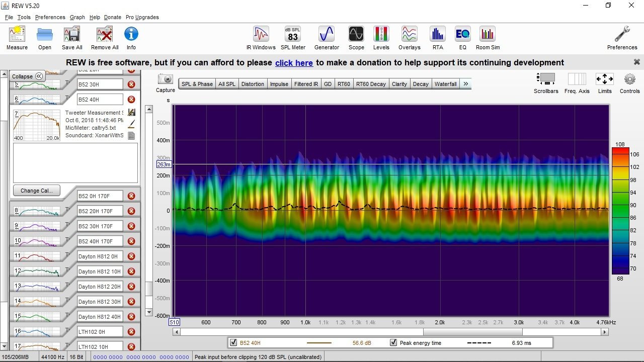Uncheck the B52 40H trace checkbox
The image size is (644, 362).
(x=233, y=342)
